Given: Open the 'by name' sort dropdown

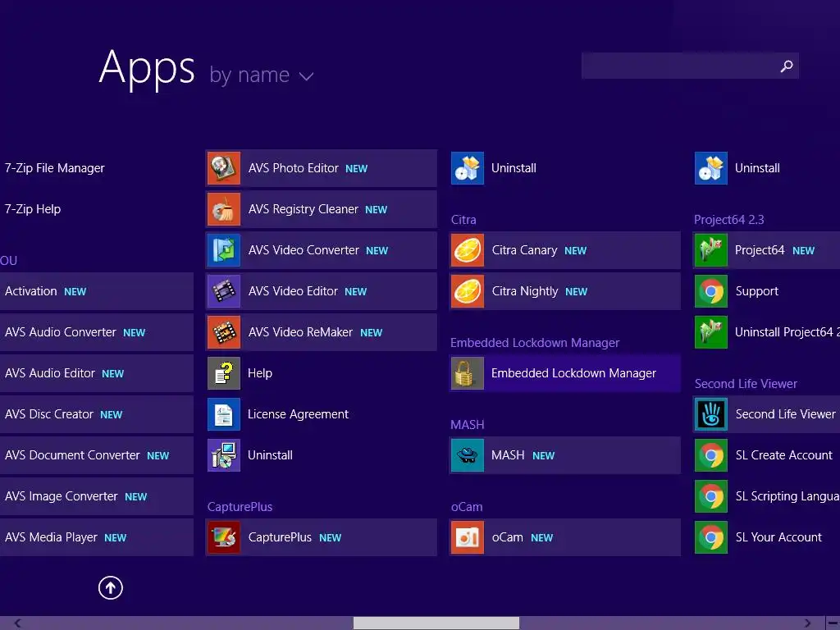Looking at the screenshot, I should [262, 75].
